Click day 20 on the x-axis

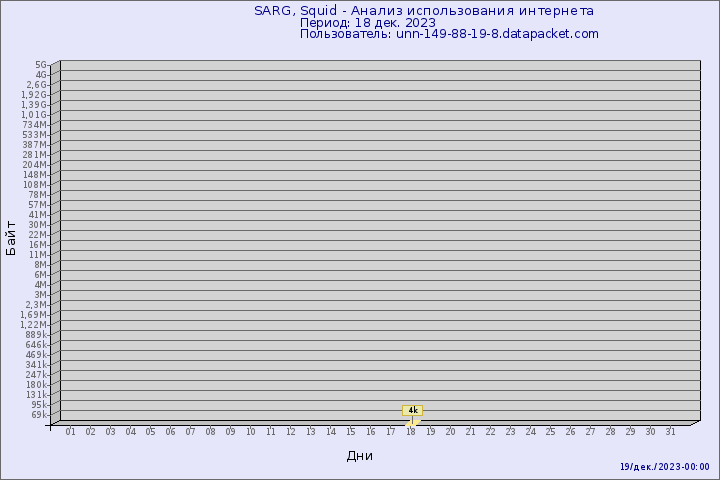pyautogui.click(x=450, y=432)
